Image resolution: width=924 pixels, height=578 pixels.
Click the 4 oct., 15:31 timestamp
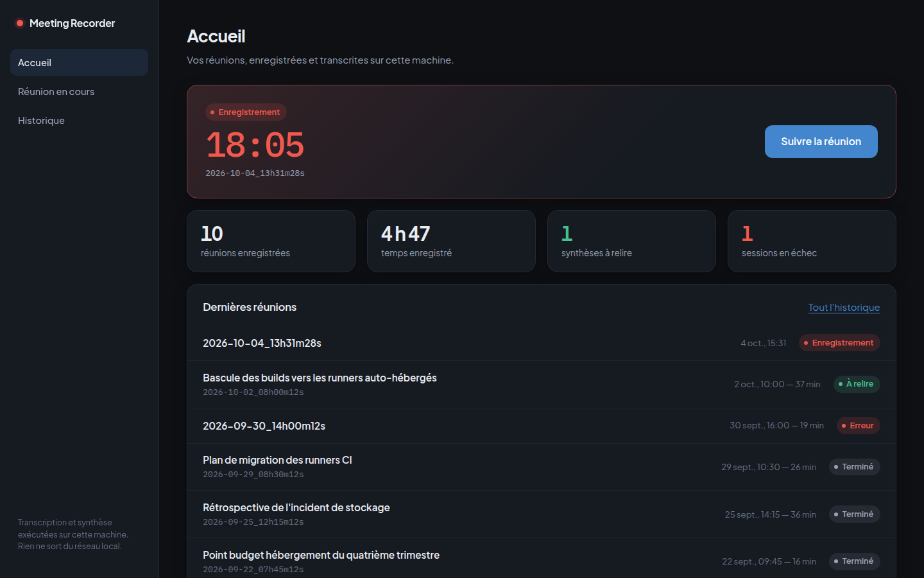pos(763,343)
